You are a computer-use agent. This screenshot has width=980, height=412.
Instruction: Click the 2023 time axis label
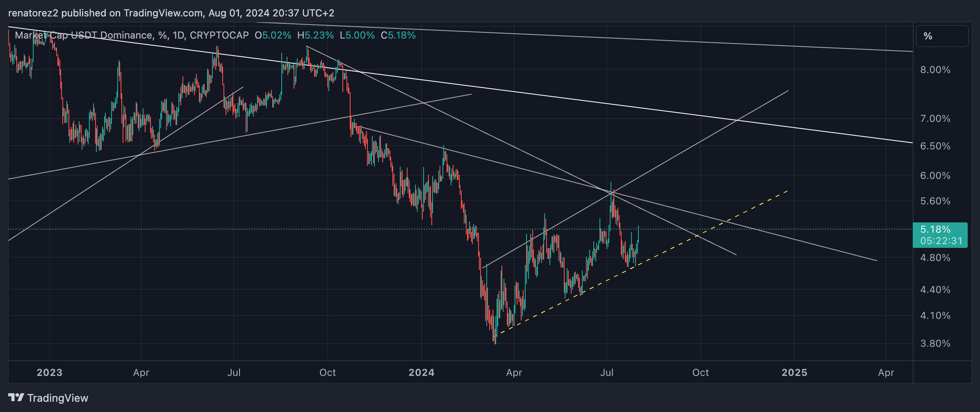(50, 373)
